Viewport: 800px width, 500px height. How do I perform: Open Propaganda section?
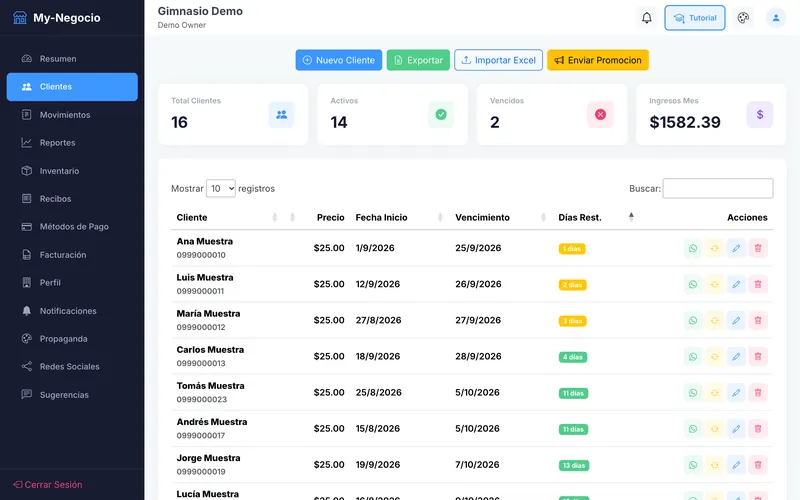[72, 339]
